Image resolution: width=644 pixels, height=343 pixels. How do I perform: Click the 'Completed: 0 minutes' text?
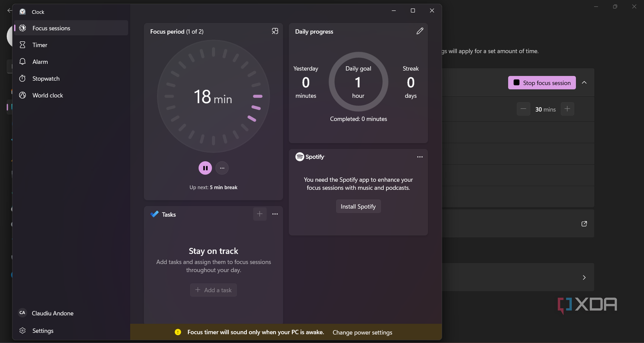[x=358, y=119]
